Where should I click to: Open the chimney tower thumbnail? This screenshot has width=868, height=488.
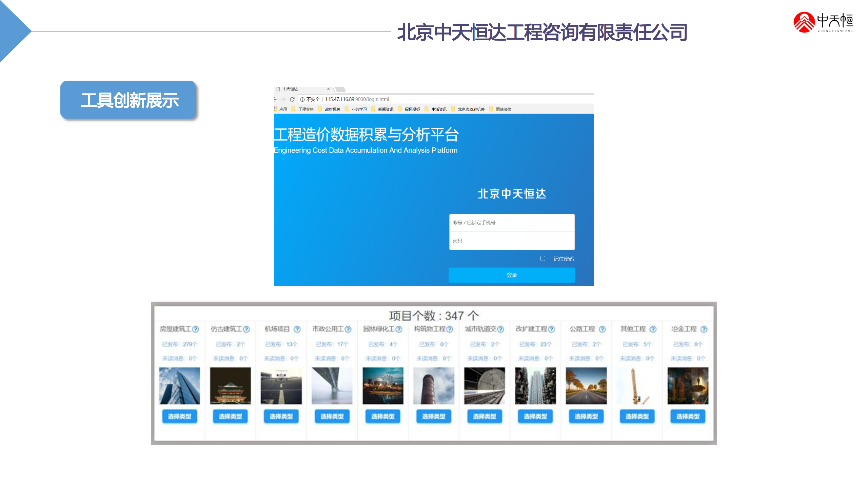click(434, 386)
